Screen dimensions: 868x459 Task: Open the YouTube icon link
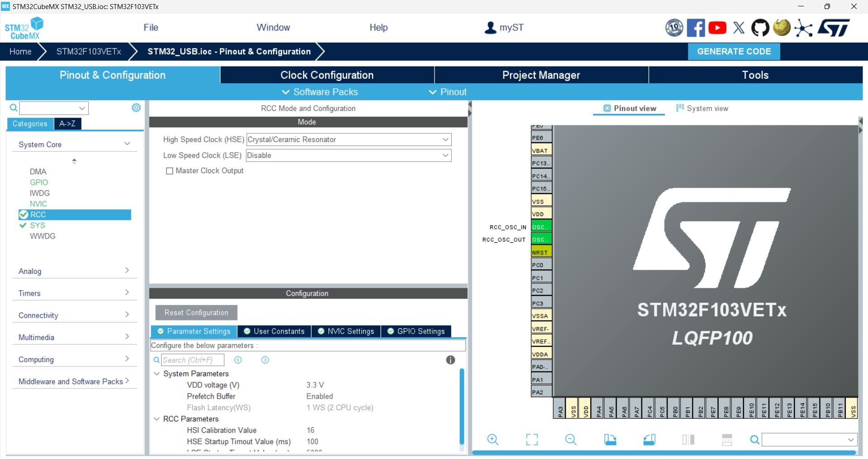717,28
